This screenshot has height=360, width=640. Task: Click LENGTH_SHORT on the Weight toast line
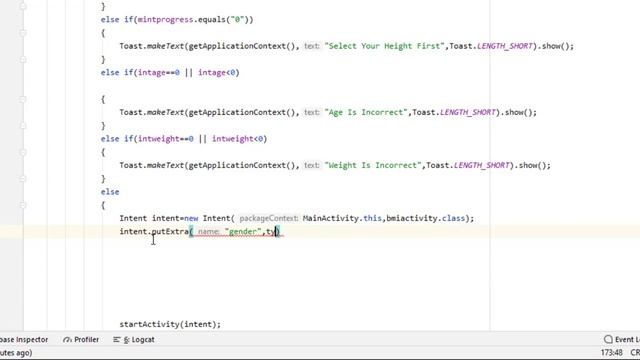pyautogui.click(x=482, y=165)
